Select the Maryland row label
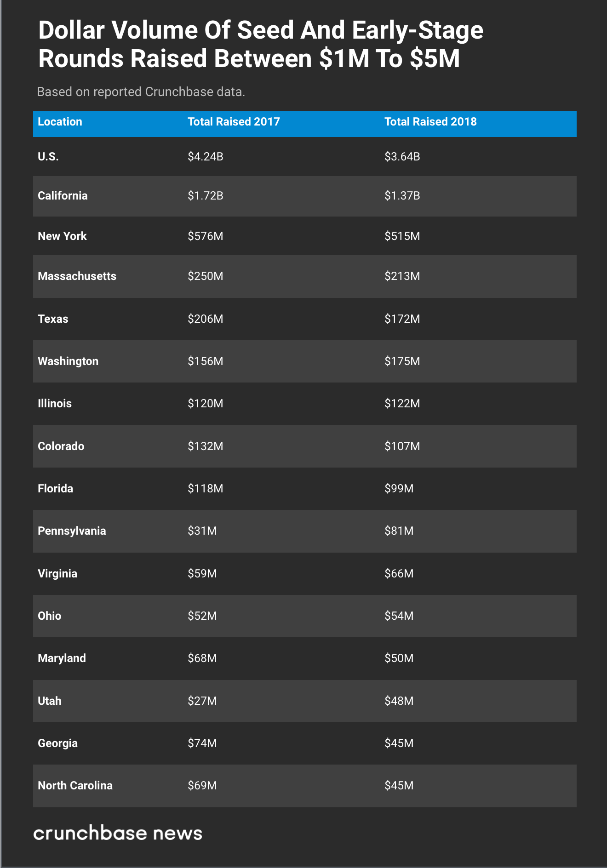The width and height of the screenshot is (607, 868). point(62,658)
